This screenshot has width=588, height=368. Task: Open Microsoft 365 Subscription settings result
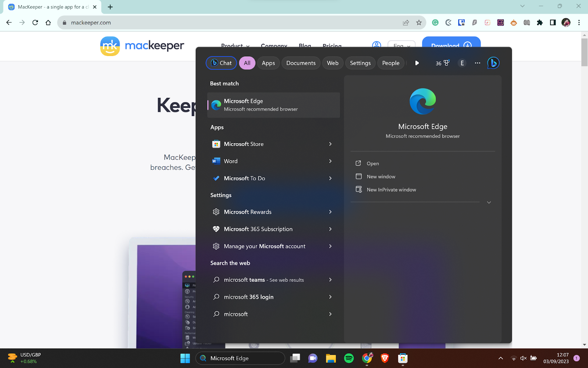point(273,229)
